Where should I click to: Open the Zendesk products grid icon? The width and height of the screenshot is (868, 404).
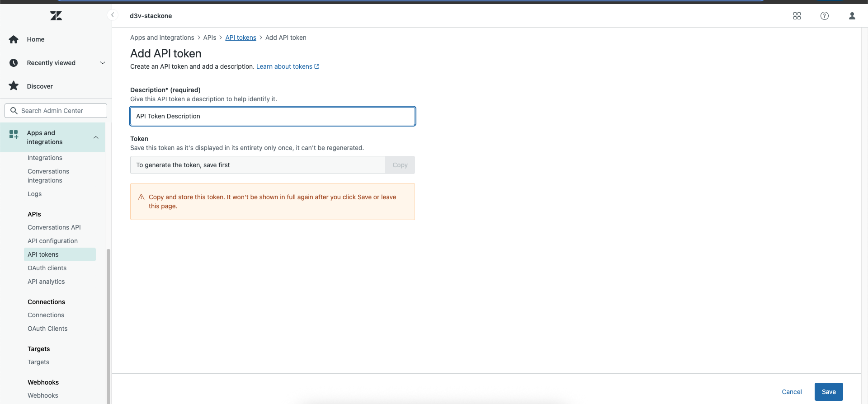tap(797, 16)
